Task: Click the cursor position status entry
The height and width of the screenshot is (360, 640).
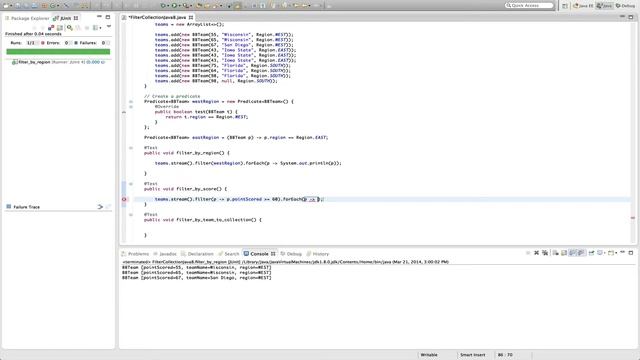Action: 505,355
